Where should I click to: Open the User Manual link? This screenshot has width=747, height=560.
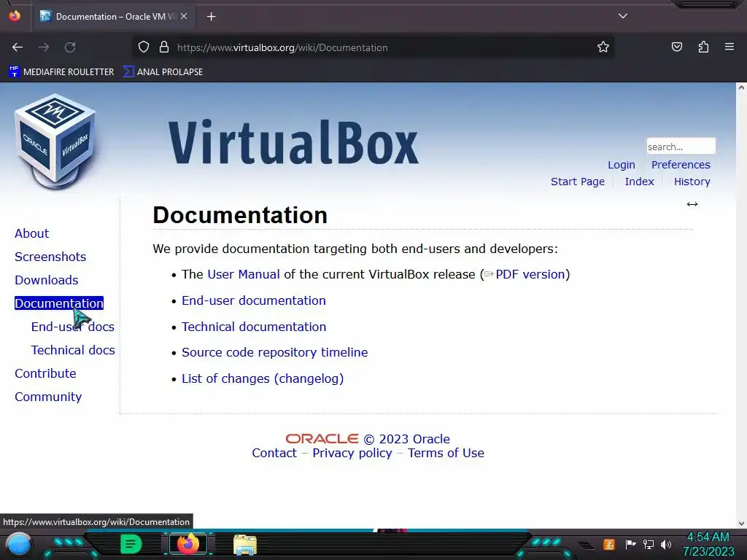(244, 274)
